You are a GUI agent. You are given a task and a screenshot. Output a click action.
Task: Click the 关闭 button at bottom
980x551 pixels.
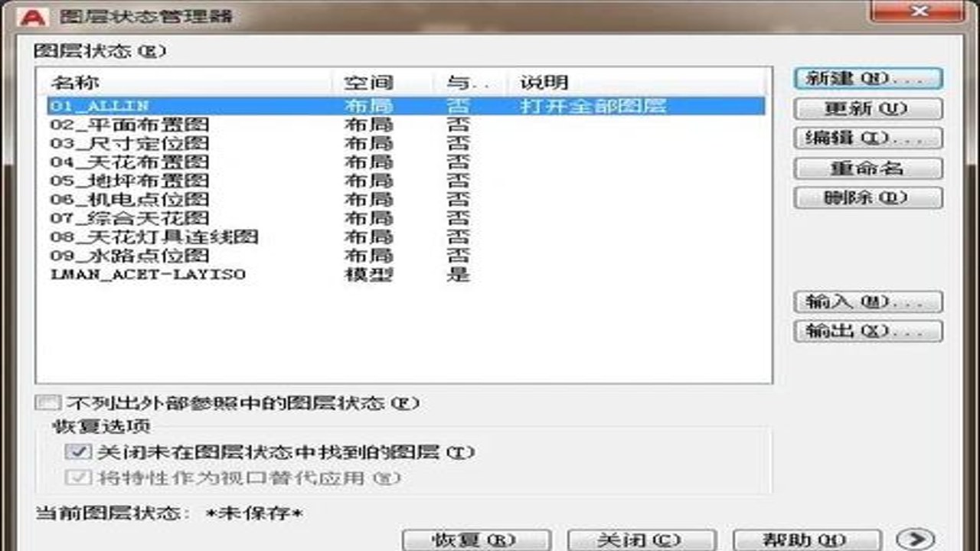pyautogui.click(x=642, y=540)
